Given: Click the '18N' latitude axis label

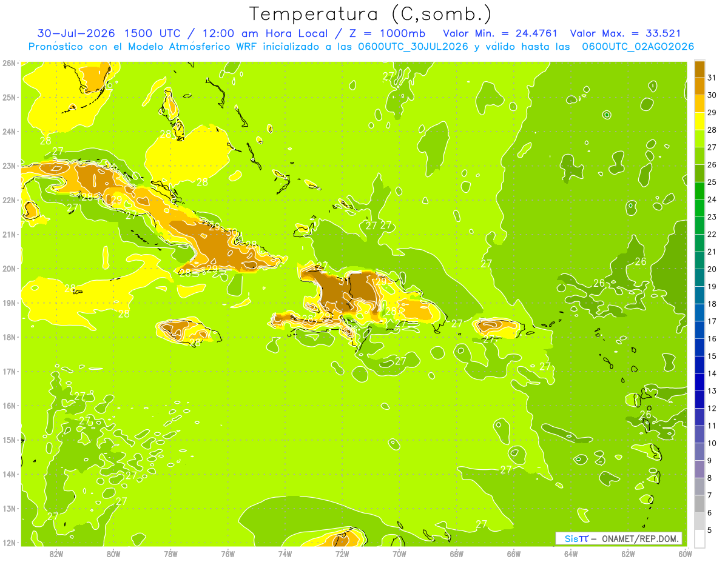Looking at the screenshot, I should point(9,336).
